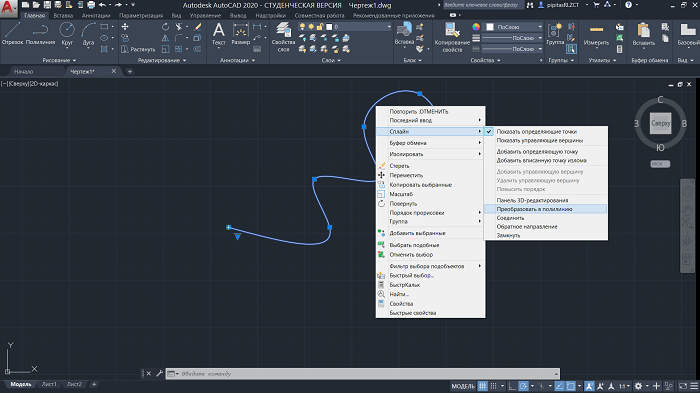Expand the Свойства panel dropdown
Screen dimensions: 700x393
click(485, 60)
